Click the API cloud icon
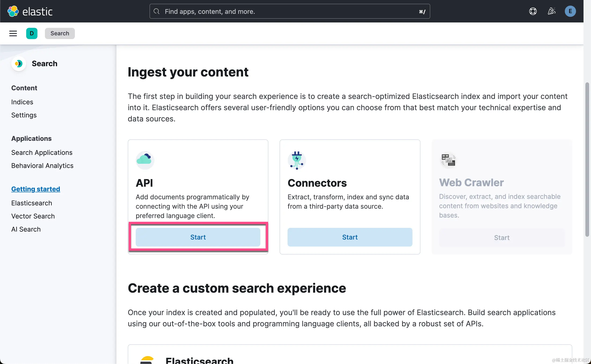Screen dimensions: 591x364 tap(145, 160)
